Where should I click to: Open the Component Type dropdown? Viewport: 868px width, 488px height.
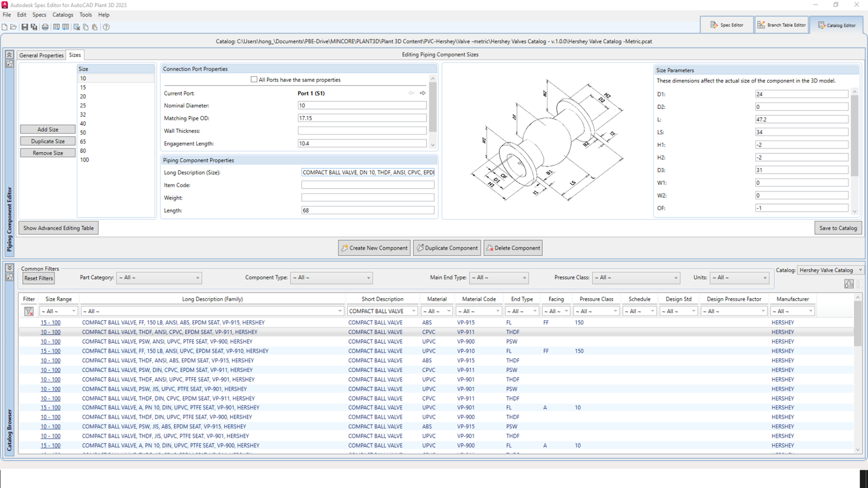point(331,278)
